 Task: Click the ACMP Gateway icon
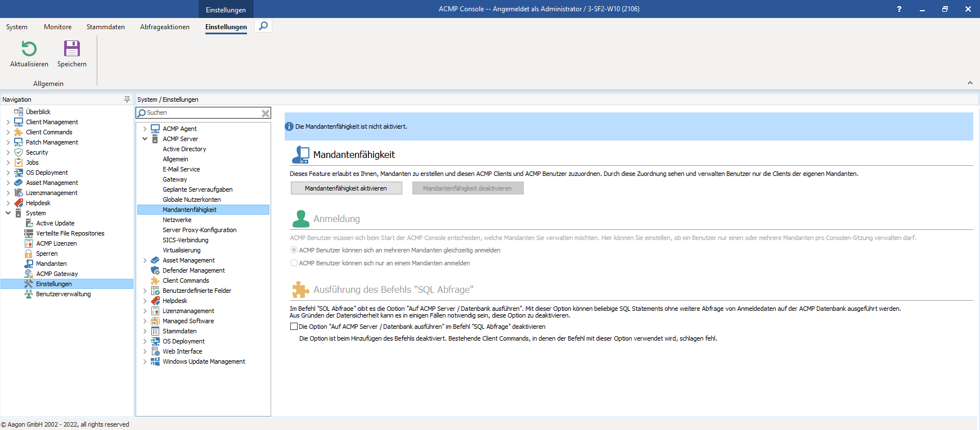[29, 274]
